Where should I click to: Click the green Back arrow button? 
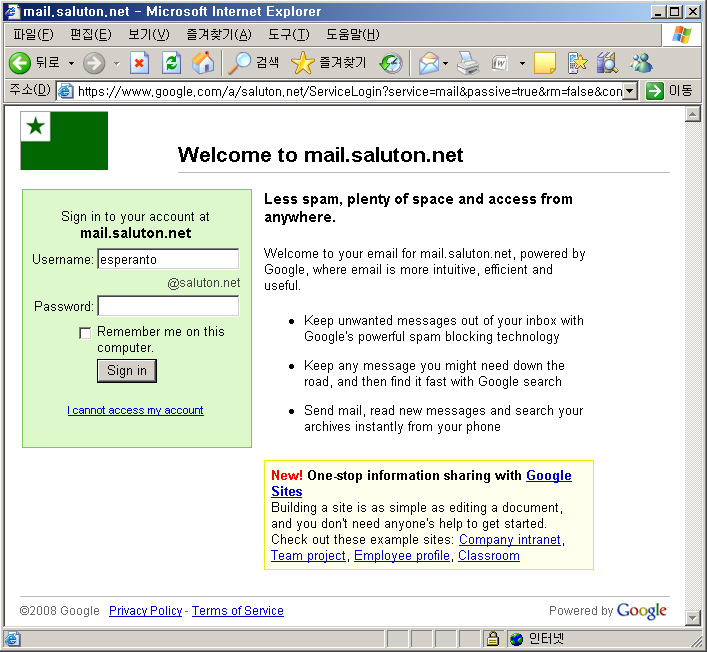pyautogui.click(x=20, y=63)
